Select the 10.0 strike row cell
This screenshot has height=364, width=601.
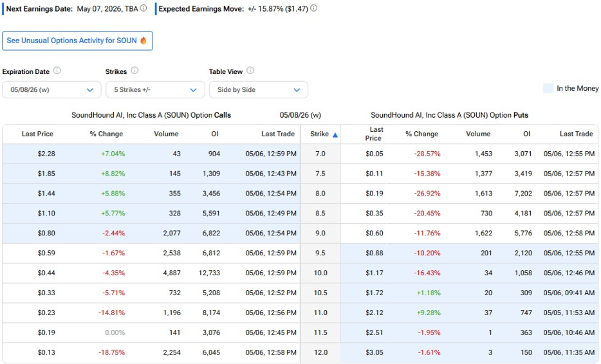pyautogui.click(x=320, y=273)
